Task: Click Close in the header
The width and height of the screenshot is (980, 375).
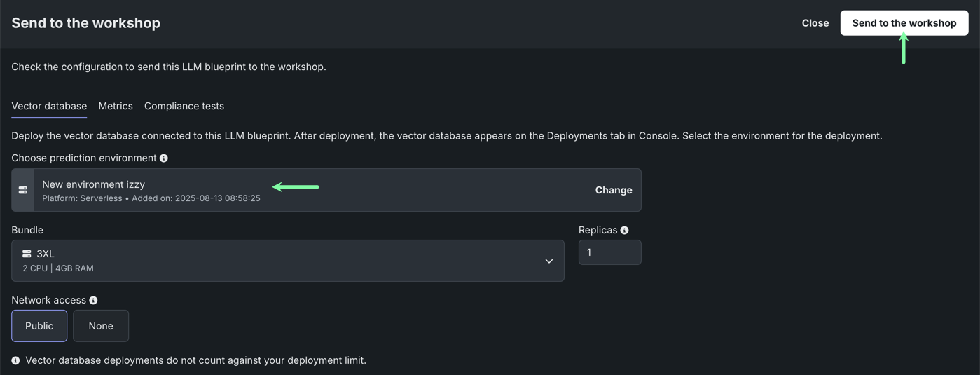Action: click(x=815, y=23)
